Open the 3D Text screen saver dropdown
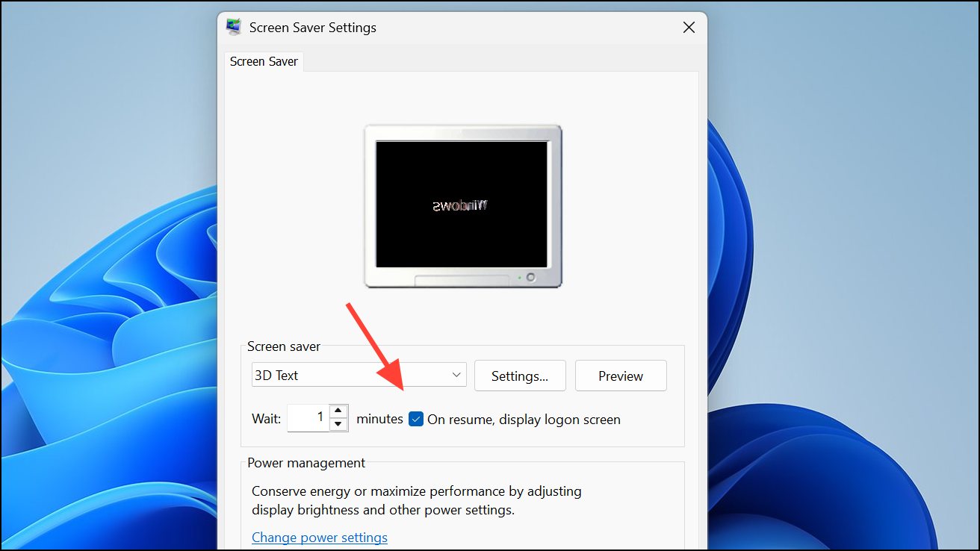This screenshot has width=980, height=551. click(x=359, y=376)
